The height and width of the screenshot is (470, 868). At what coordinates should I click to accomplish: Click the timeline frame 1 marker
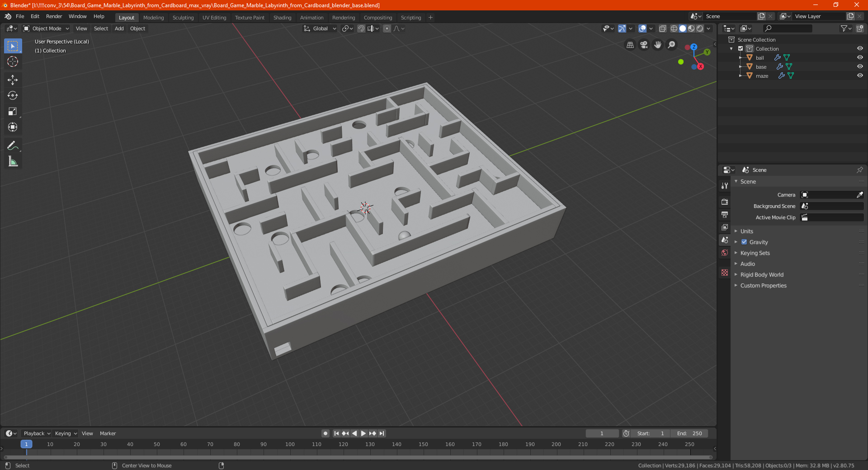[x=26, y=444]
